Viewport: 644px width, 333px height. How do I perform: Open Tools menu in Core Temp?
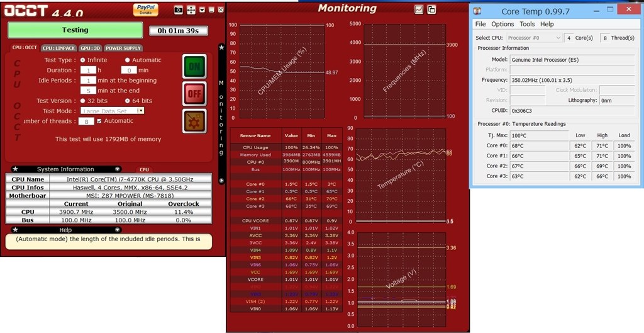527,25
